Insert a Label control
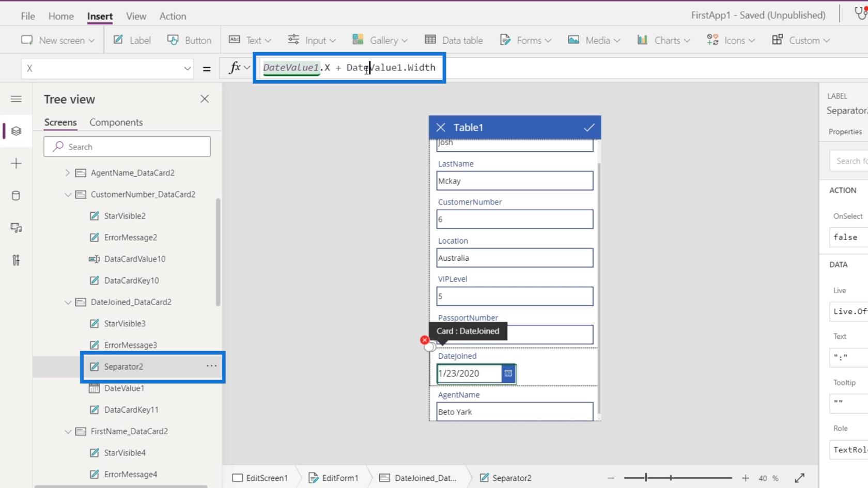 tap(132, 40)
